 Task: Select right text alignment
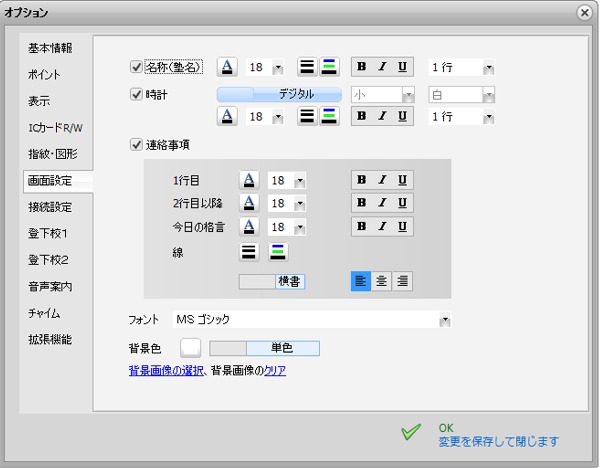click(x=402, y=281)
